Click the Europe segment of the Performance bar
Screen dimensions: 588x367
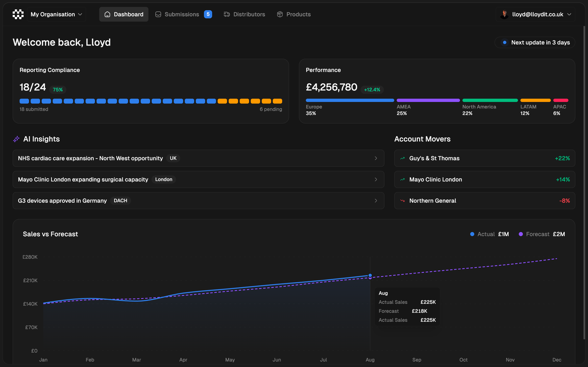[350, 100]
